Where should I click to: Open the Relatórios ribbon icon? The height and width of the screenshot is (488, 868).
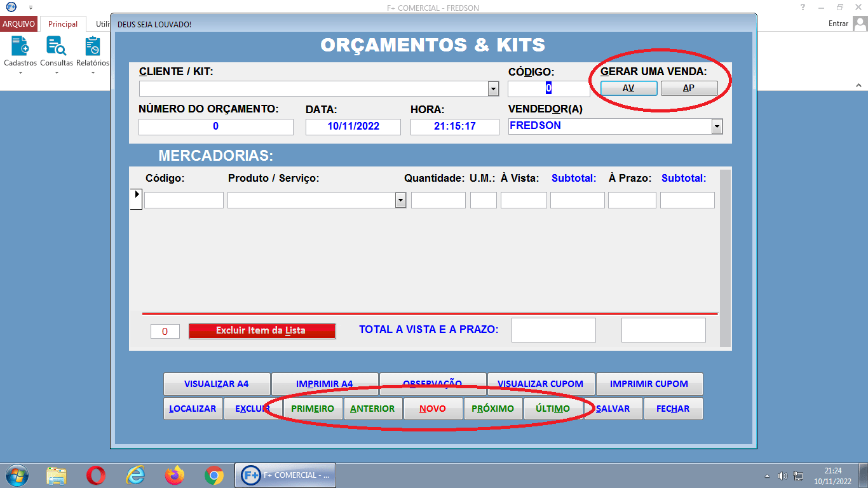pyautogui.click(x=93, y=46)
